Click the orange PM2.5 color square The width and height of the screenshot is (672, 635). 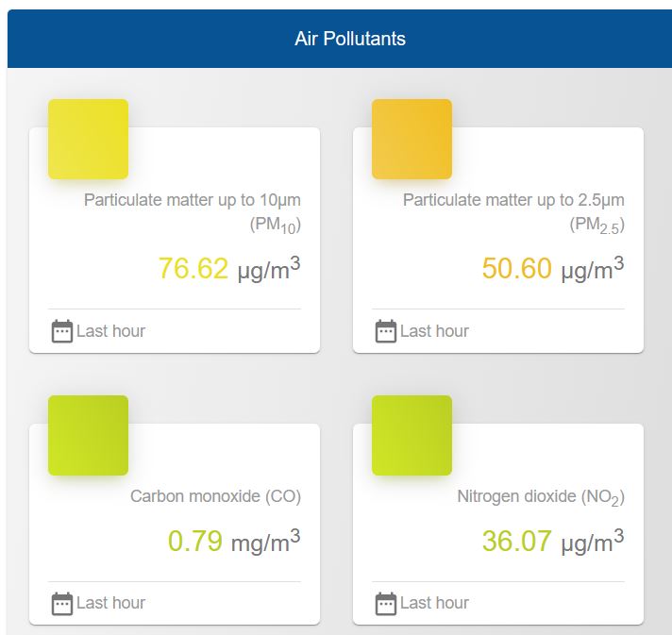(412, 139)
